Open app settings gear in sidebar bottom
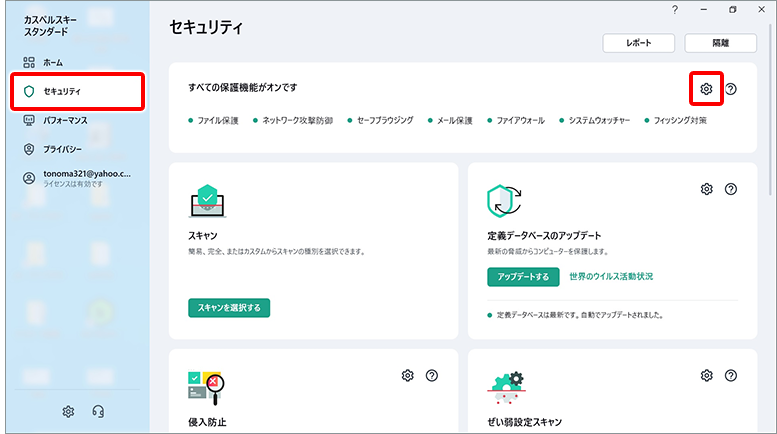Image resolution: width=777 pixels, height=434 pixels. click(68, 412)
